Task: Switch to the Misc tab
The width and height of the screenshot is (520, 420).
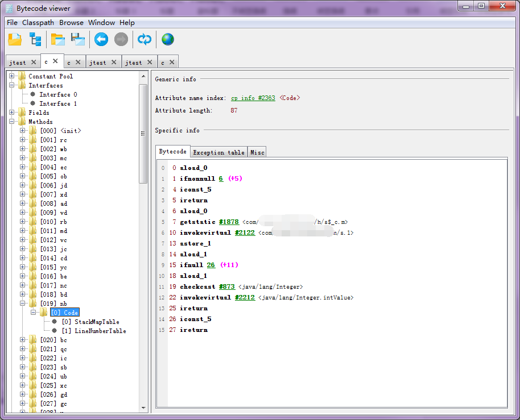Action: point(257,152)
